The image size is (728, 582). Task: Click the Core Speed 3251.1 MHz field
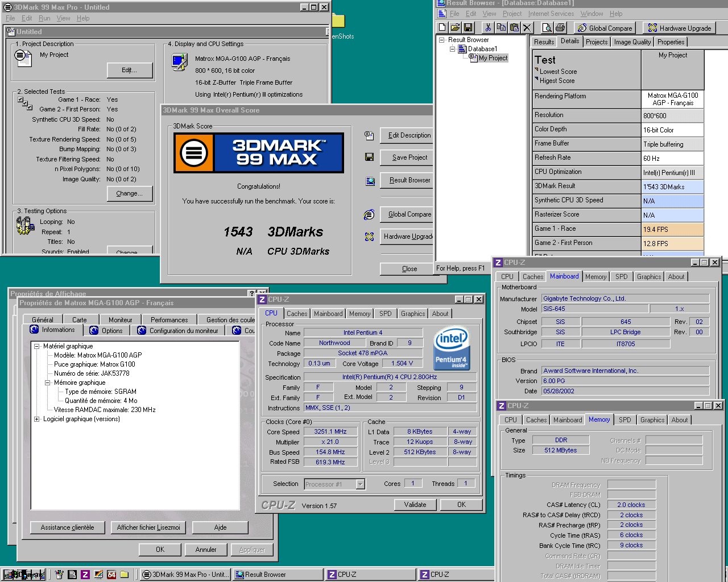[x=330, y=432]
